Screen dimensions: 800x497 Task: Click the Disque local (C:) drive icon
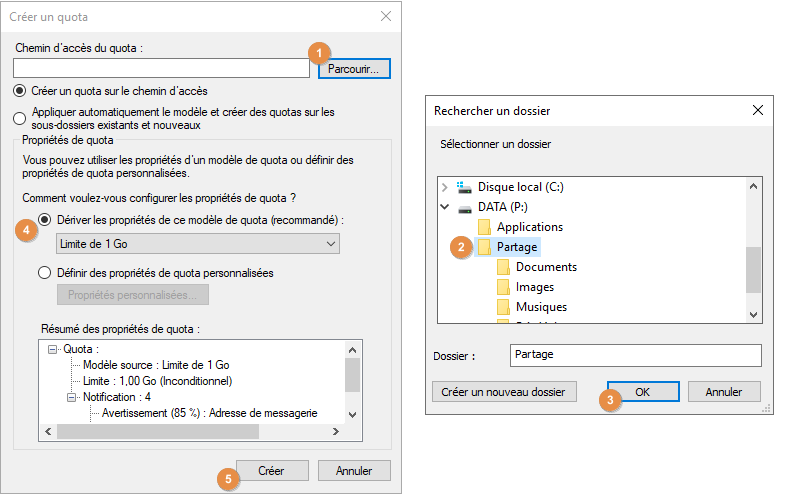[x=464, y=187]
